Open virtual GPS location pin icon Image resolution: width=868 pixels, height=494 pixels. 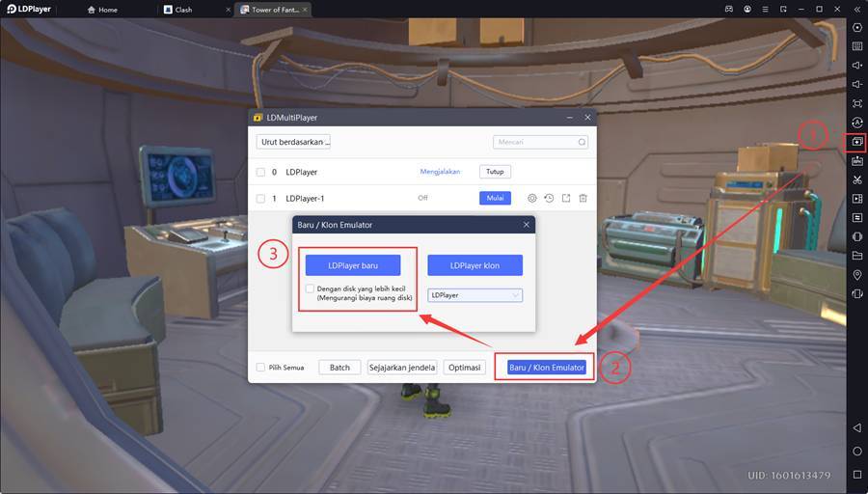tap(857, 275)
